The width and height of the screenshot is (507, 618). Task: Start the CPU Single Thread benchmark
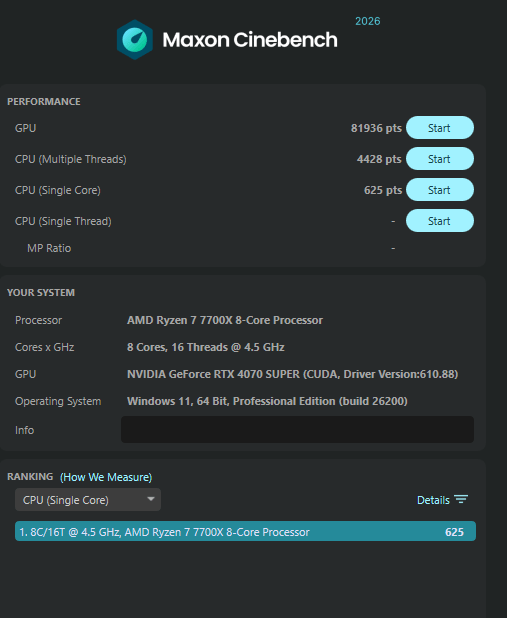tap(440, 221)
